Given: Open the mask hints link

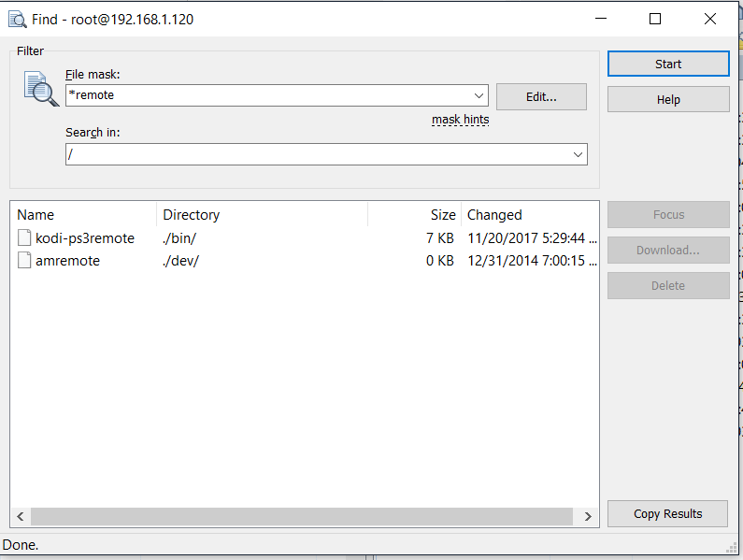Looking at the screenshot, I should click(x=460, y=120).
